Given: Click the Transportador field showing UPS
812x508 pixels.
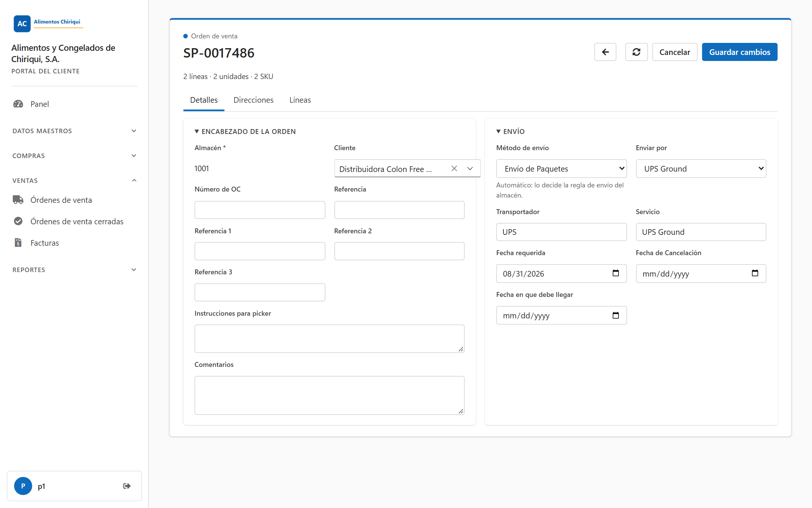Looking at the screenshot, I should pyautogui.click(x=561, y=232).
